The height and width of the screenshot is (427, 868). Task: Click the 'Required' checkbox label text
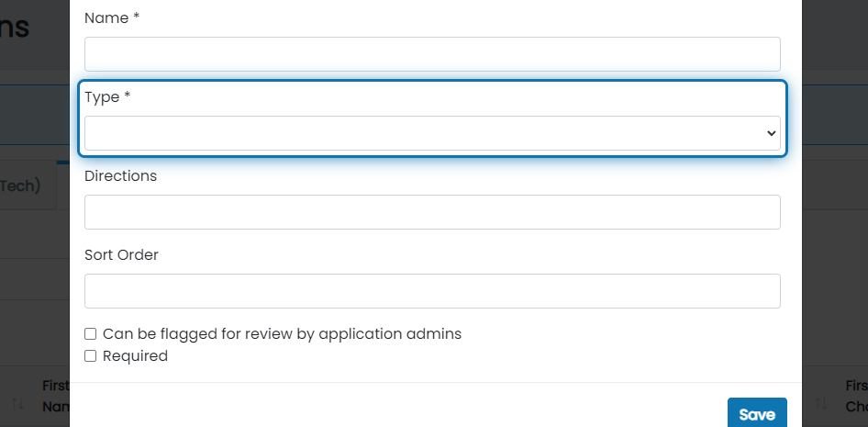pyautogui.click(x=135, y=355)
